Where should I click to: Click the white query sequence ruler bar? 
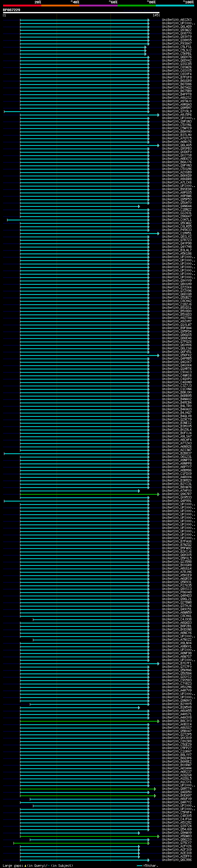click(81, 13)
